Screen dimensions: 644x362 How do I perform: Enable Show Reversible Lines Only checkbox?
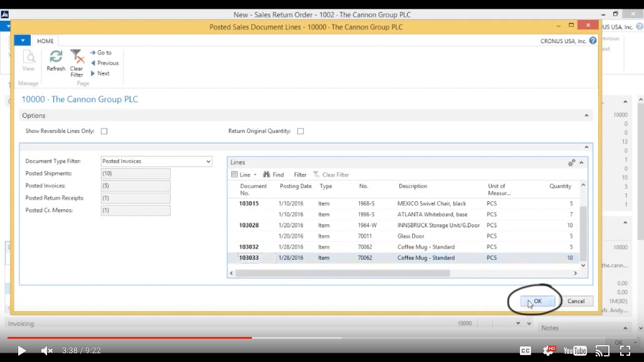104,132
